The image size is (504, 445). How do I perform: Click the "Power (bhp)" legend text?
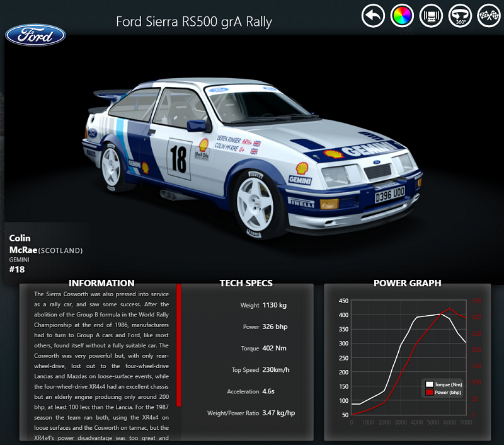(x=448, y=392)
